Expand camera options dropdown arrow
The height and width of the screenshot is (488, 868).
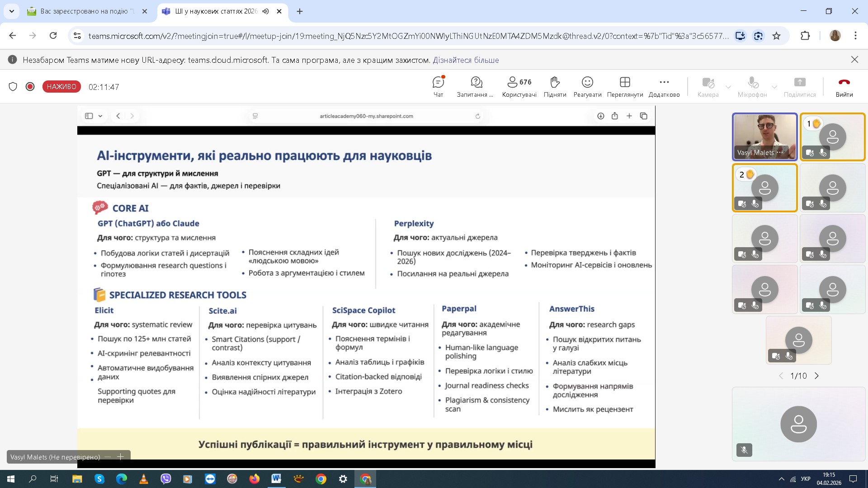click(728, 87)
